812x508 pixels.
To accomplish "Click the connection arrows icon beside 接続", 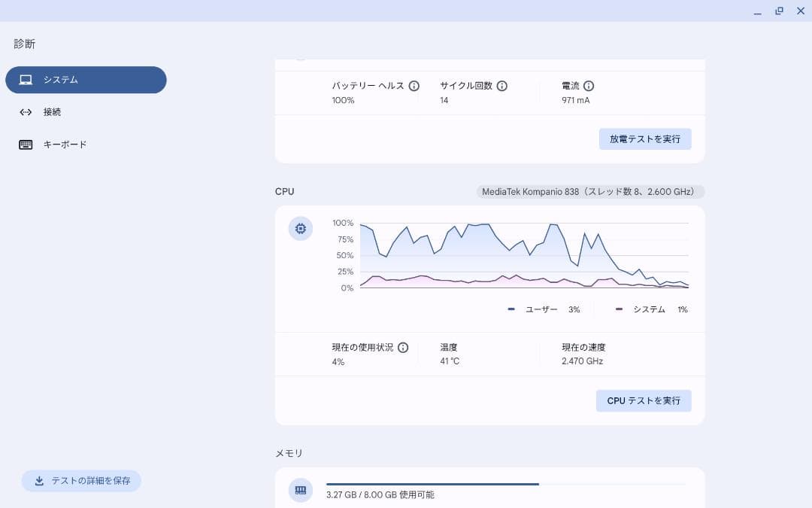I will (26, 112).
